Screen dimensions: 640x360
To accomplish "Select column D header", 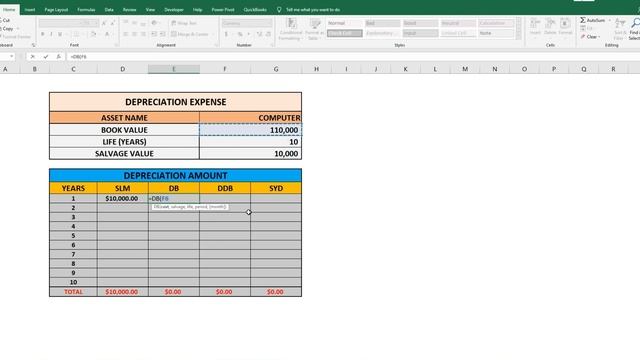I will click(x=122, y=69).
